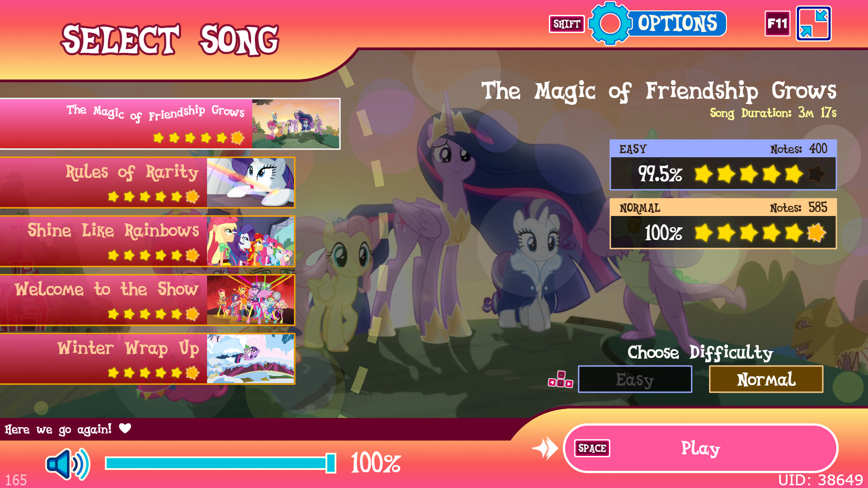Toggle fullscreen with the arrows icon
Viewport: 868px width, 488px height.
(814, 23)
